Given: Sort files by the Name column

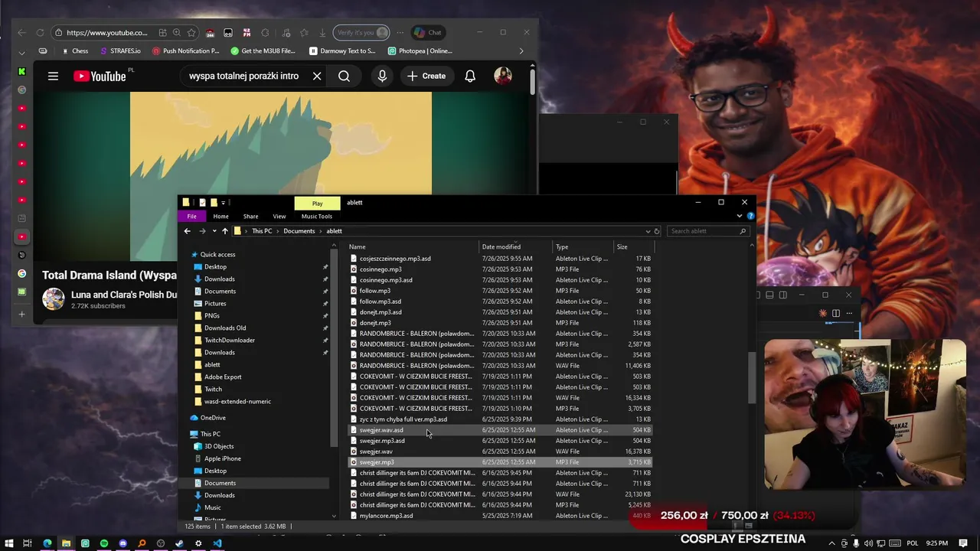Looking at the screenshot, I should [413, 246].
